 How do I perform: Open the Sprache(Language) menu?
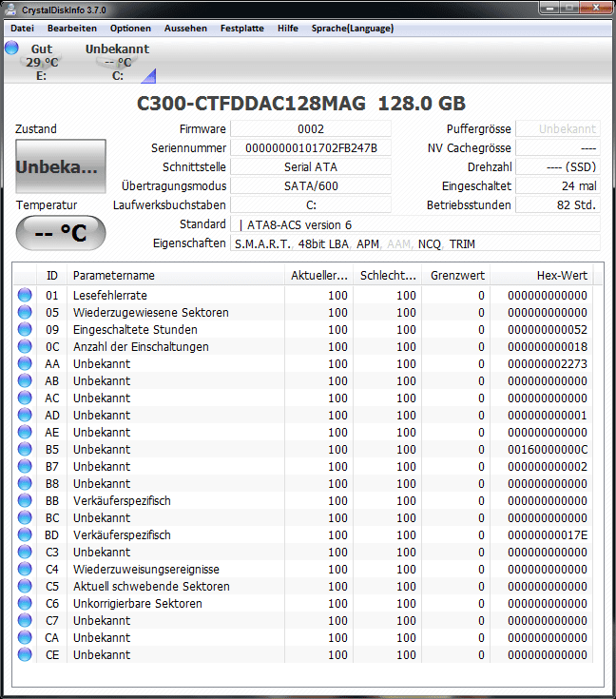[x=352, y=29]
